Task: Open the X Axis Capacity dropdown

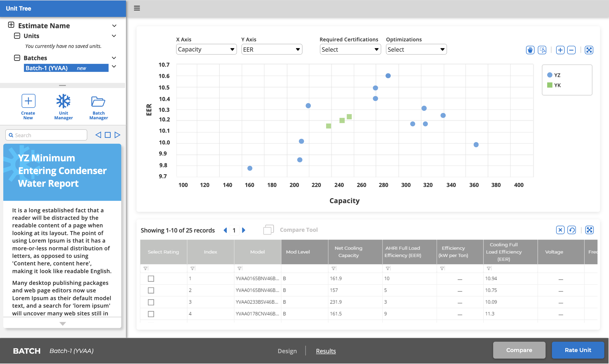Action: click(206, 49)
